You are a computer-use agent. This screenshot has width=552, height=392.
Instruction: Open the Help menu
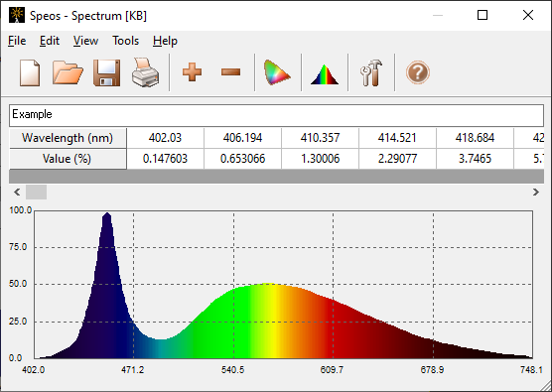coord(165,41)
